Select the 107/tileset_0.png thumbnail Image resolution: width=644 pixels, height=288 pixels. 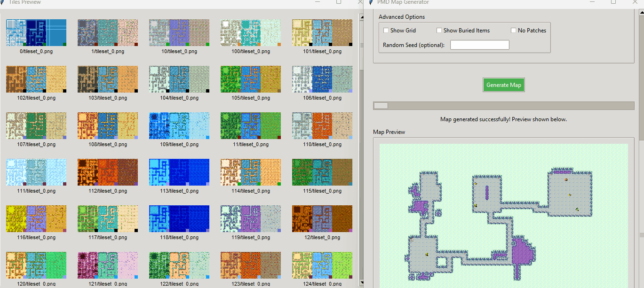(x=36, y=125)
